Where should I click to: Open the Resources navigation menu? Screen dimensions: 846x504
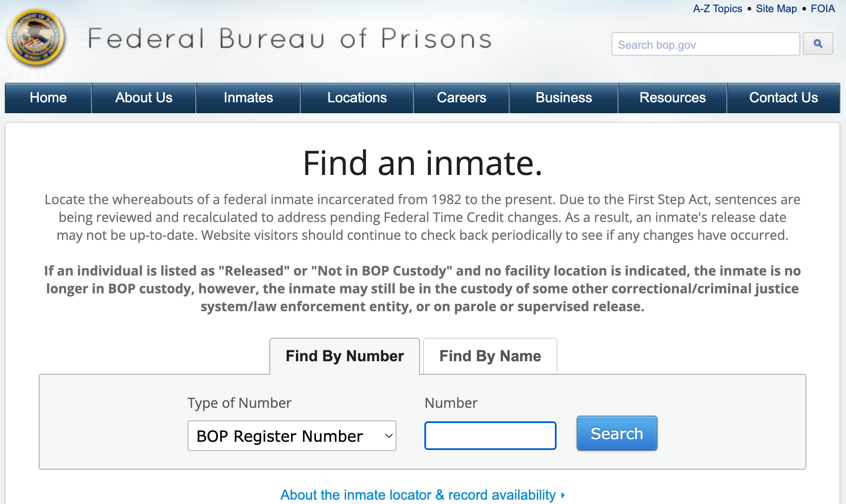672,98
